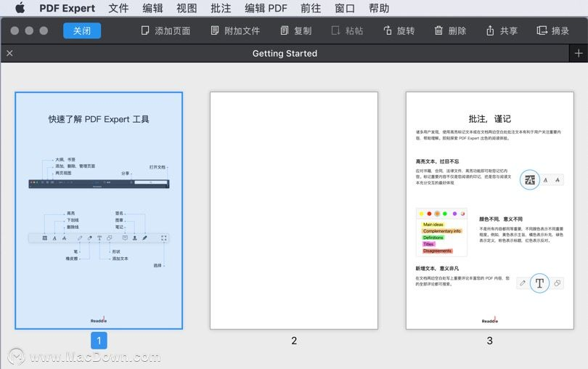Open the PDF Expert application menu

point(67,8)
